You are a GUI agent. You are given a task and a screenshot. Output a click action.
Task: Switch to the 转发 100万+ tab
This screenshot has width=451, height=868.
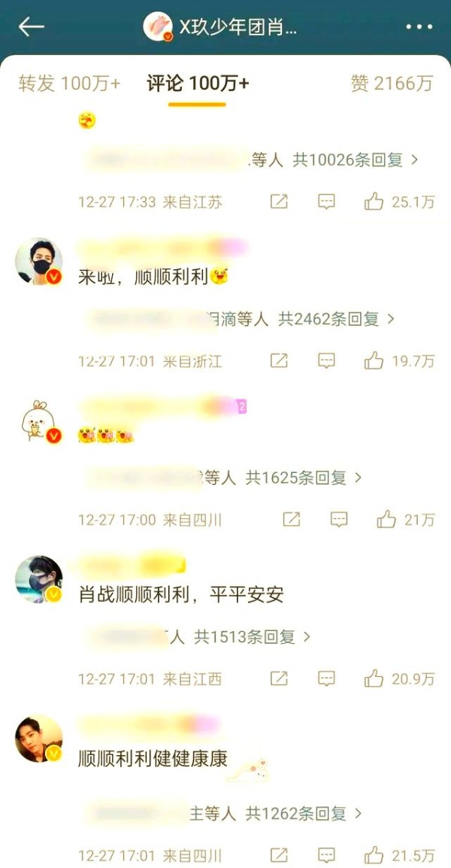pos(69,83)
